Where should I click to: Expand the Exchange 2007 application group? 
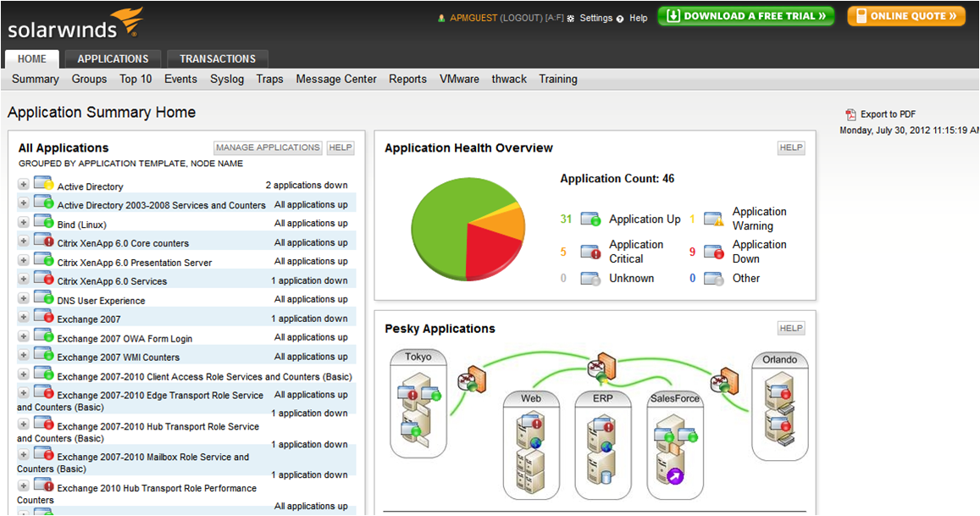tap(23, 317)
